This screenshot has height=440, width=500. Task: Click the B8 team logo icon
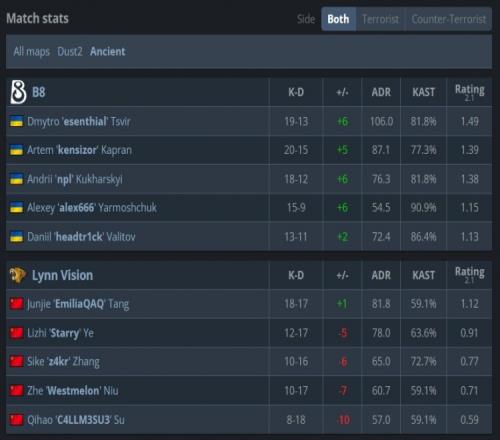[18, 92]
